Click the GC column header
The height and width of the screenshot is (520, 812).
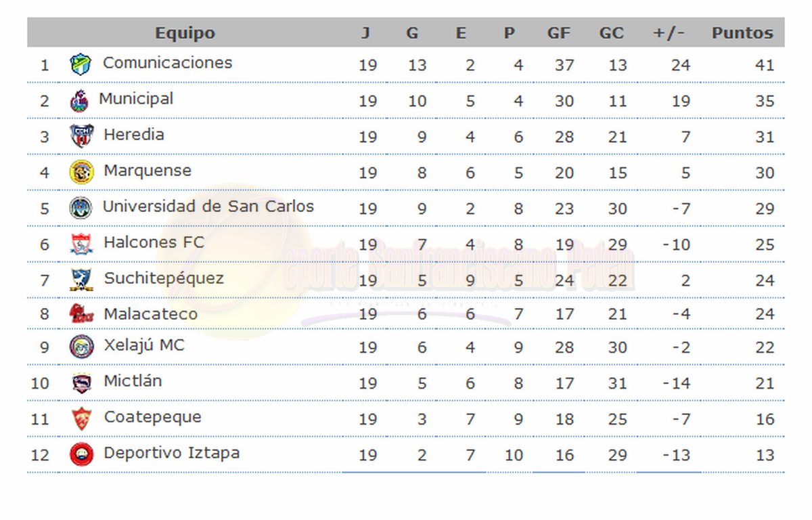(x=611, y=32)
